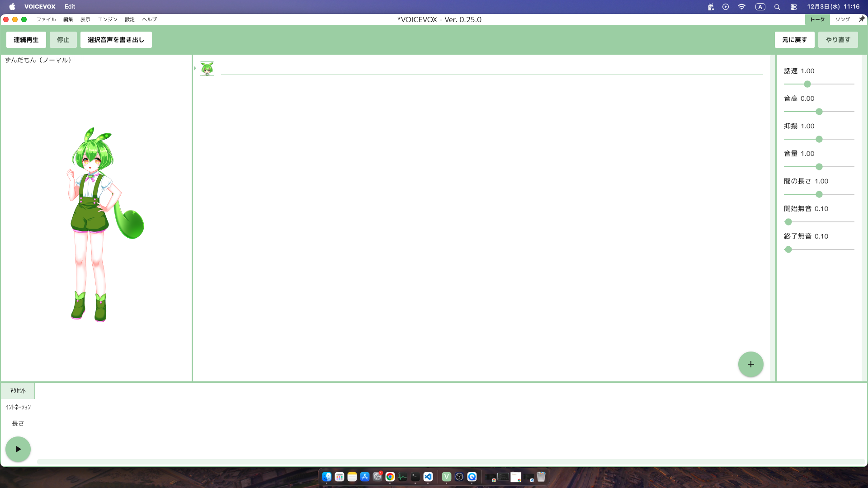Open the 設定 menu
This screenshot has height=488, width=868.
[130, 19]
